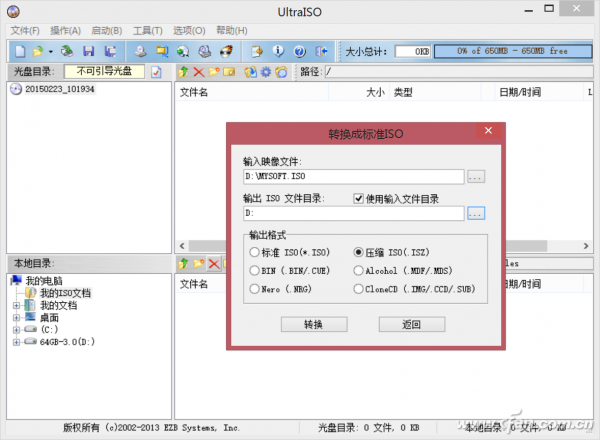Open the dropdown arrow beside Open icon
The width and height of the screenshot is (600, 440).
(x=51, y=52)
